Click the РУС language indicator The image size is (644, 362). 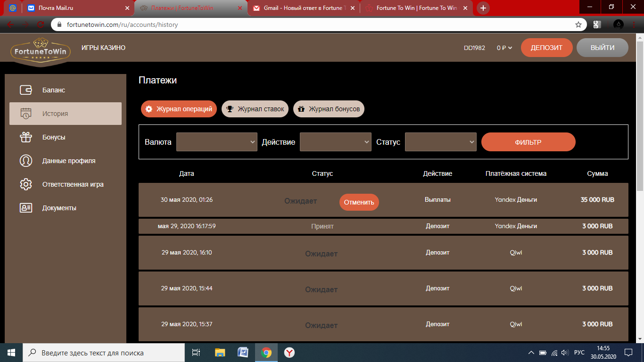point(579,353)
